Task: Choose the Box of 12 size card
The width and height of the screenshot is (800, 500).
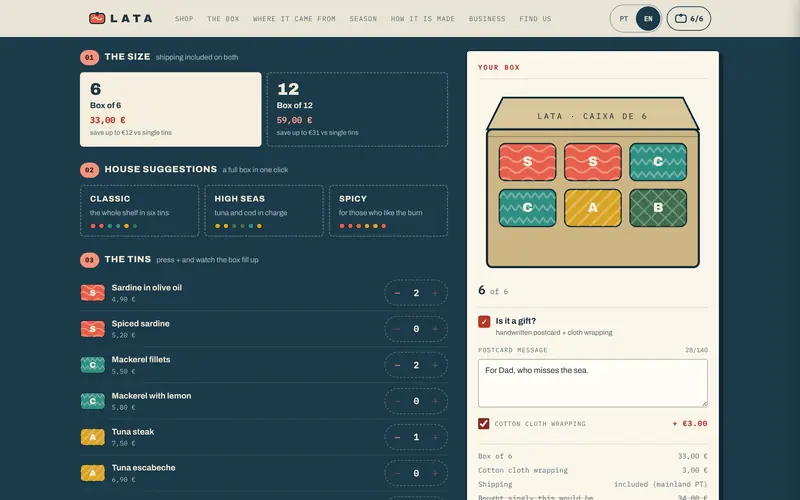Action: point(357,109)
